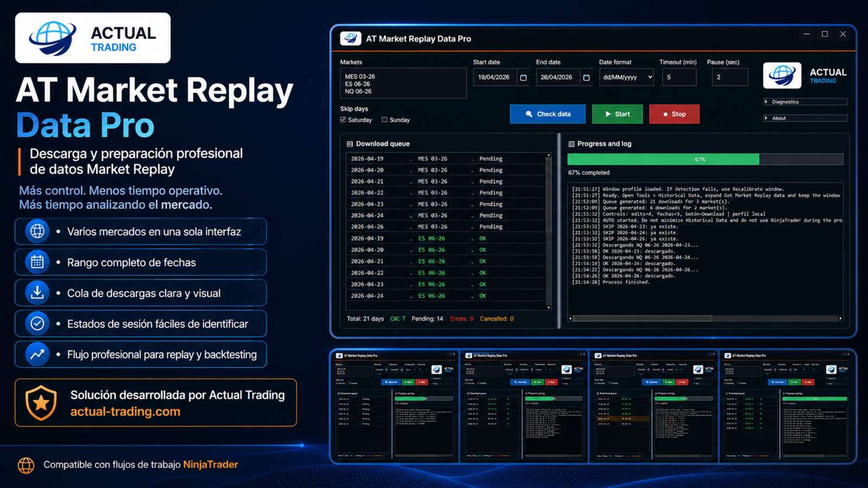This screenshot has height=488, width=868.
Task: Open the dd/MM/yyyy date format dropdown
Action: 626,77
